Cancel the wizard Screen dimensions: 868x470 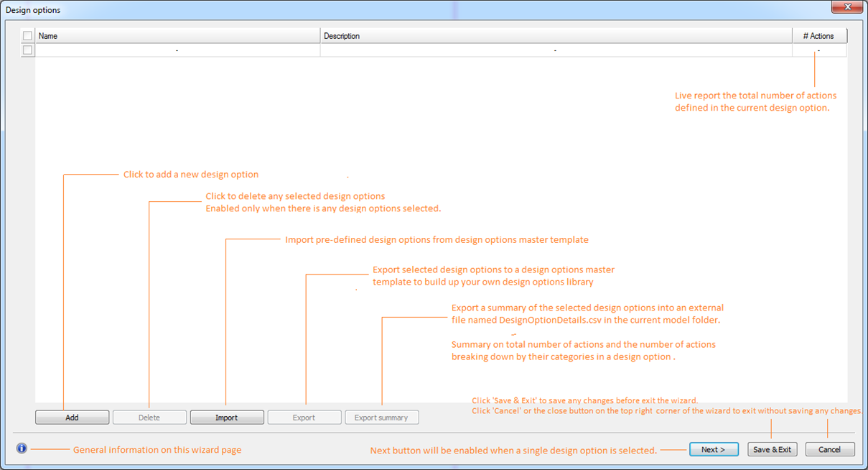829,449
